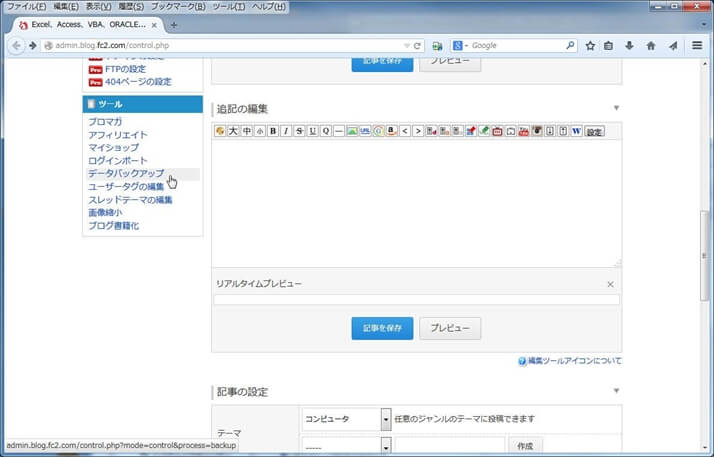Screen dimensions: 714x457
Task: Select the Excel, Access, VBA browser tab
Action: point(87,25)
